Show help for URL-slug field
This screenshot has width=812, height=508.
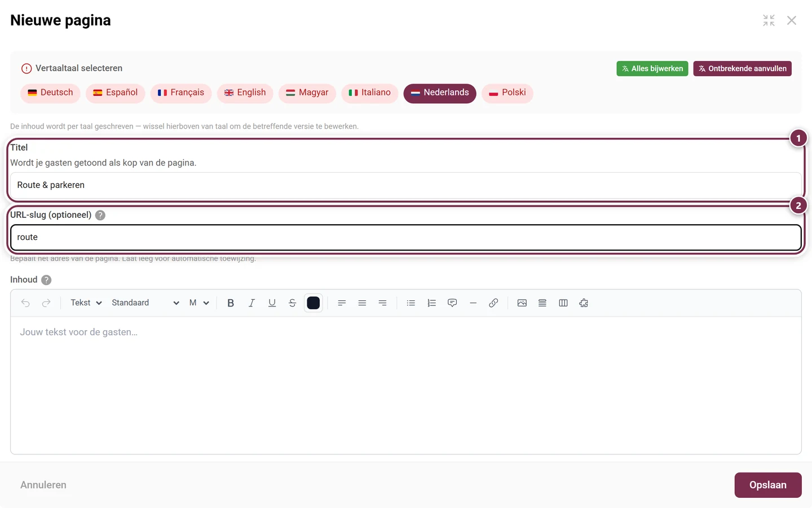coord(100,215)
